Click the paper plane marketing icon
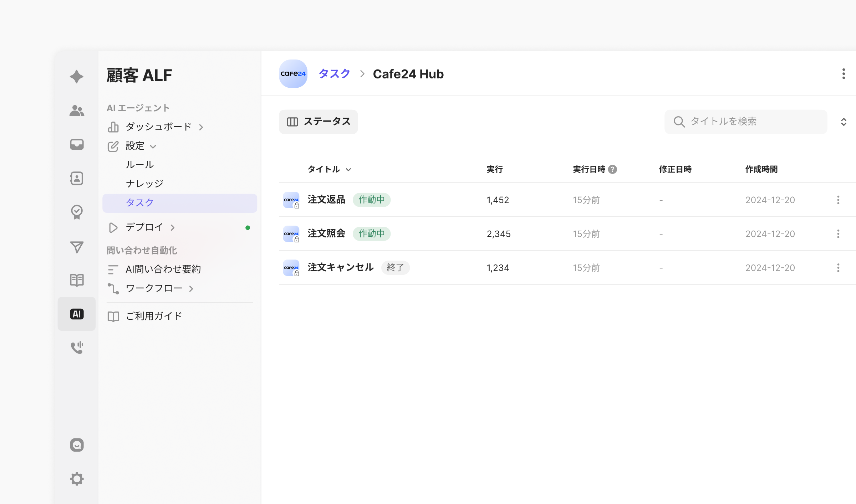Screen dimensions: 856x504 (77, 247)
